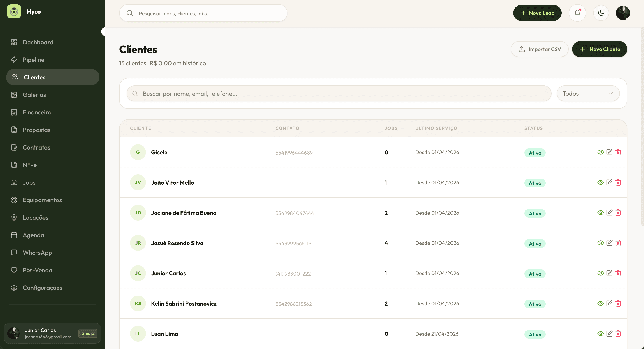Focus the Buscar por nome client search

pyautogui.click(x=339, y=94)
